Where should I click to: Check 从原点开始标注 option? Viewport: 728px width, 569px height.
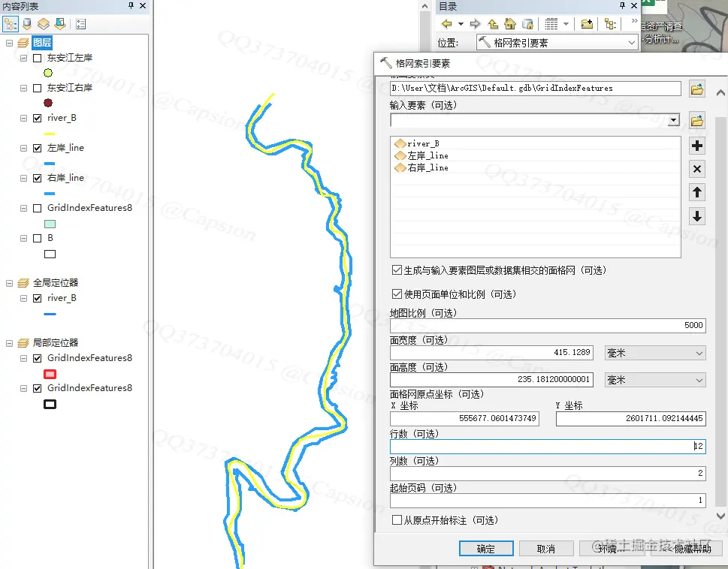397,520
